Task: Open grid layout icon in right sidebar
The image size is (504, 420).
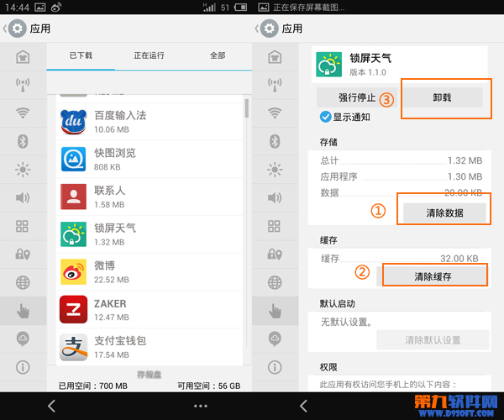Action: [274, 226]
